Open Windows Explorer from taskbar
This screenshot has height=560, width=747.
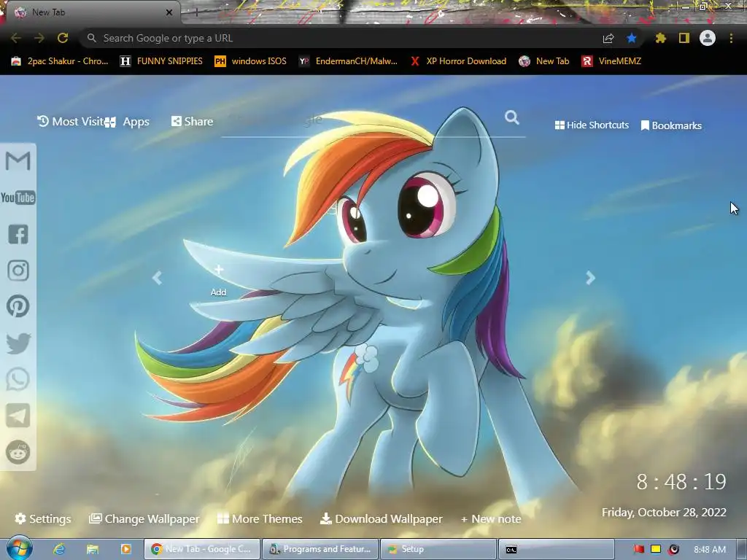93,549
